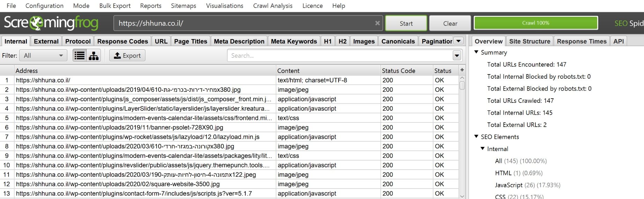Switch to Response Times tab
644x199 pixels.
point(582,41)
